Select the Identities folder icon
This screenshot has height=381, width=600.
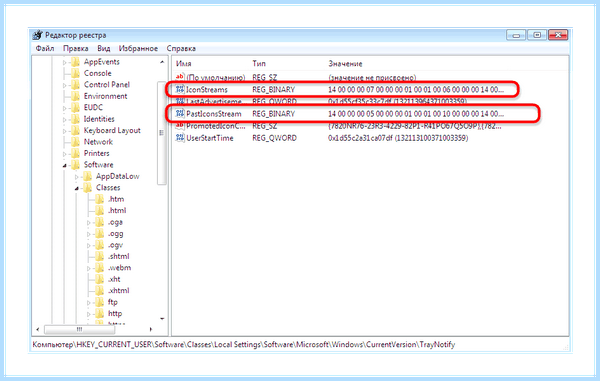[76, 119]
